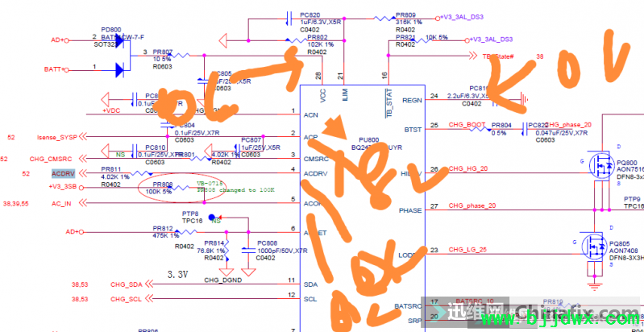Image resolution: width=644 pixels, height=332 pixels.
Task: Select the 1000pF/50V,X7R value text
Action: point(282,251)
